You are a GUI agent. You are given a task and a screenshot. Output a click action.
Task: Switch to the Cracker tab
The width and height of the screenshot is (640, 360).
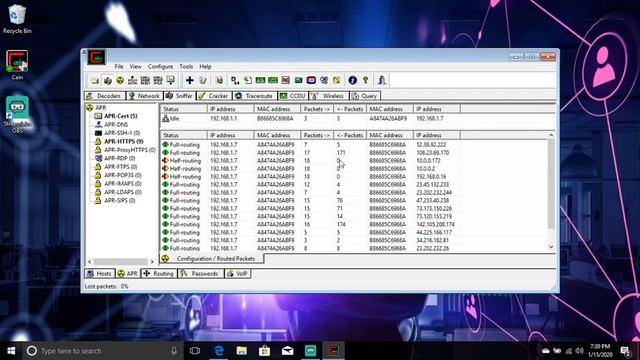tap(214, 96)
